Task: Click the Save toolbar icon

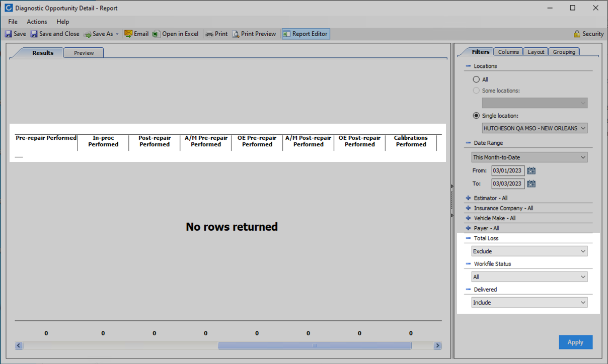Action: (9, 34)
